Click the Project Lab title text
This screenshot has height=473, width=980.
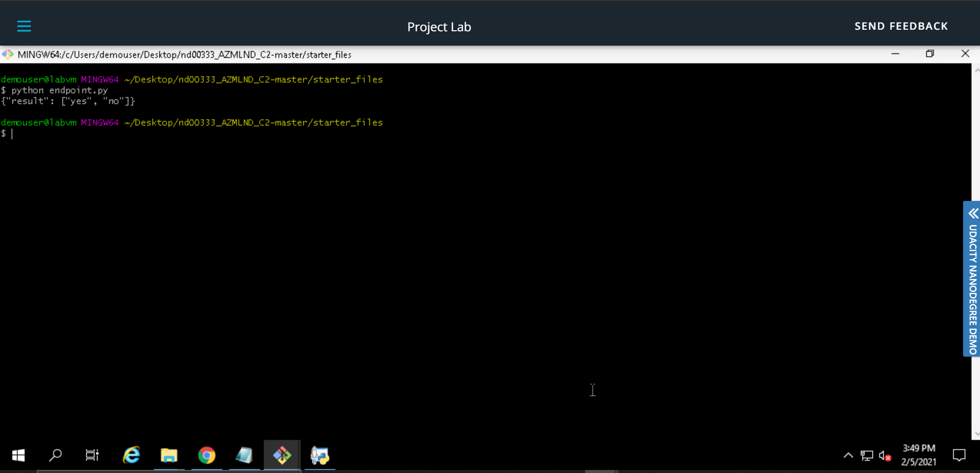[439, 27]
